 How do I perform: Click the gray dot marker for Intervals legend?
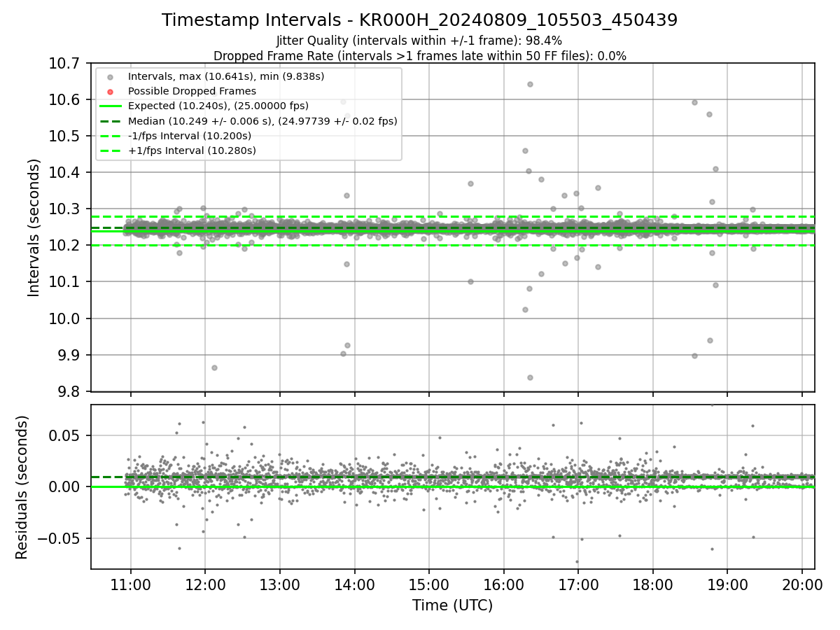coord(110,77)
